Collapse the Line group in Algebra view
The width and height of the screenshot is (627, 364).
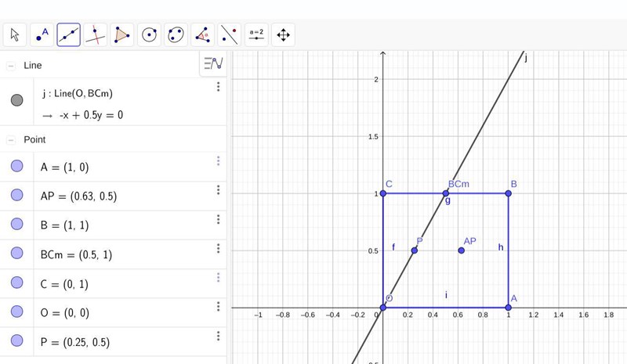pyautogui.click(x=11, y=66)
